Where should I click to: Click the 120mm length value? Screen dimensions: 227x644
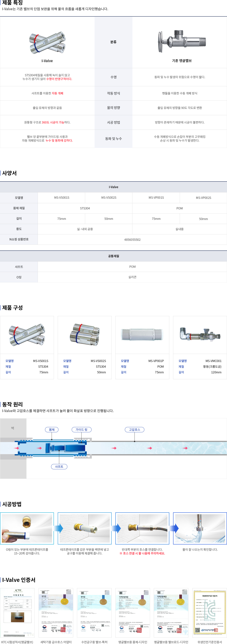(x=216, y=372)
